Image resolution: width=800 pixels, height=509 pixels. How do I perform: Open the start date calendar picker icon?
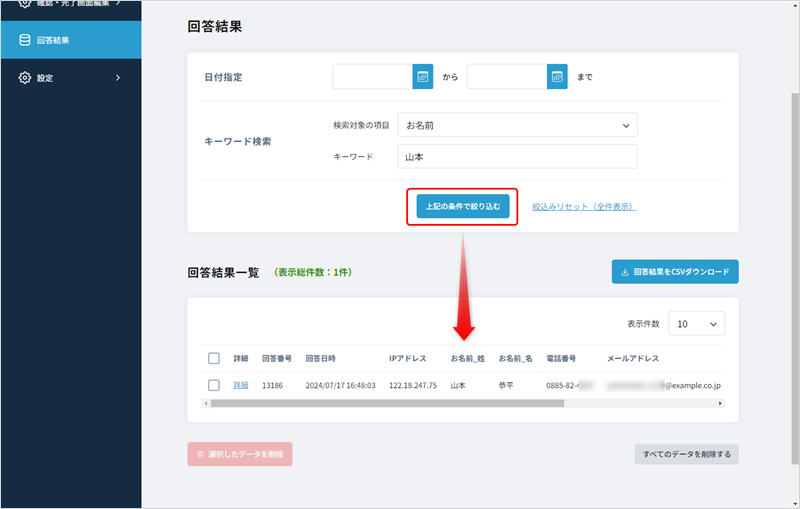pos(422,77)
